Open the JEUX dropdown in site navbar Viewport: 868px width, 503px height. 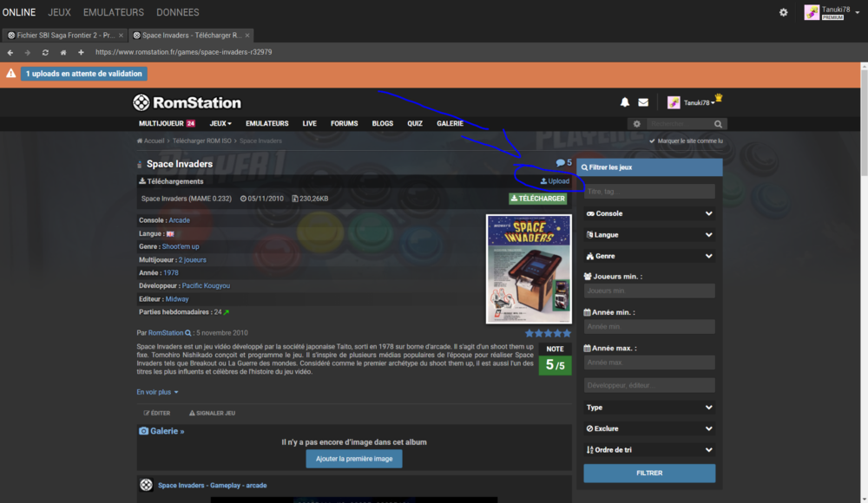click(x=220, y=124)
